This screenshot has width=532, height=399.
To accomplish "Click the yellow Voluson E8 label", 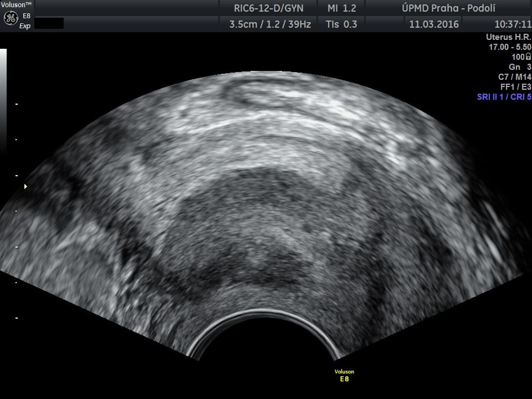I will tap(344, 375).
